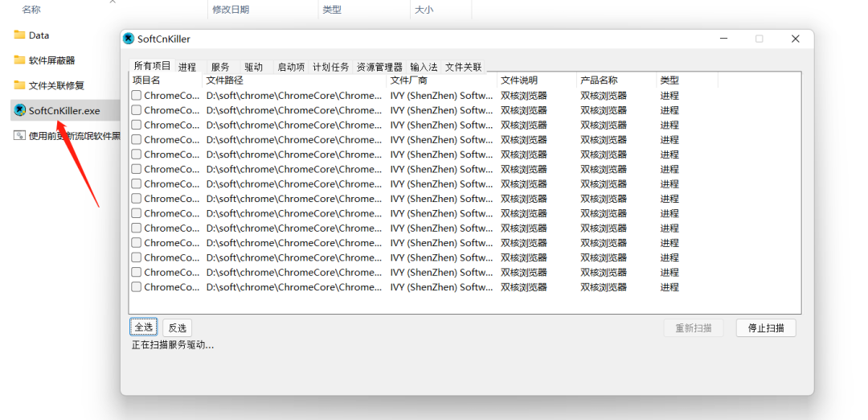This screenshot has width=868, height=420.
Task: Switch to the 启动项 tab
Action: coord(291,67)
